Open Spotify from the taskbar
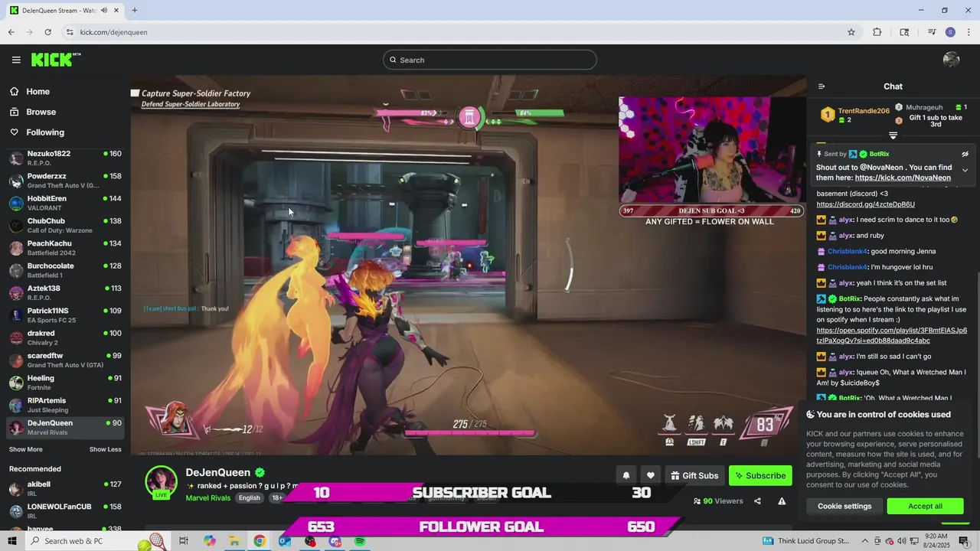This screenshot has height=551, width=980. [360, 541]
